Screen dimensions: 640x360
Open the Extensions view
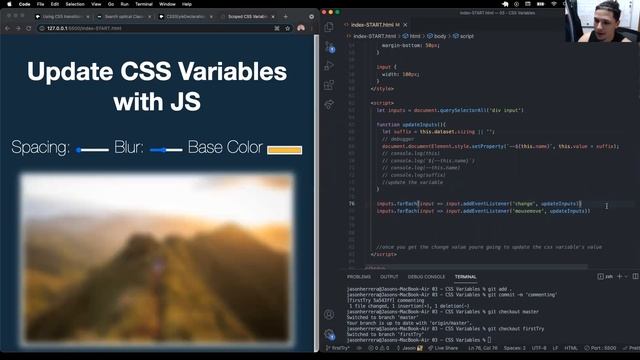click(329, 85)
